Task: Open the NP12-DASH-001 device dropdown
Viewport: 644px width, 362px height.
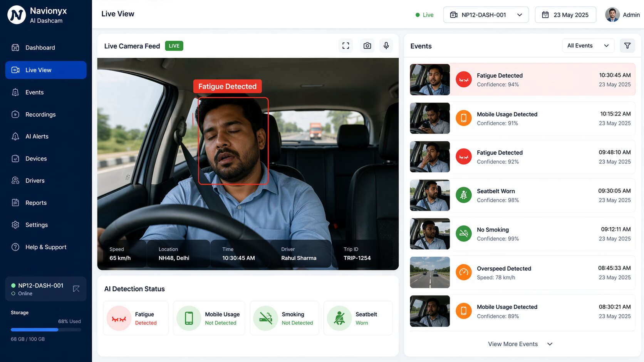Action: [486, 15]
